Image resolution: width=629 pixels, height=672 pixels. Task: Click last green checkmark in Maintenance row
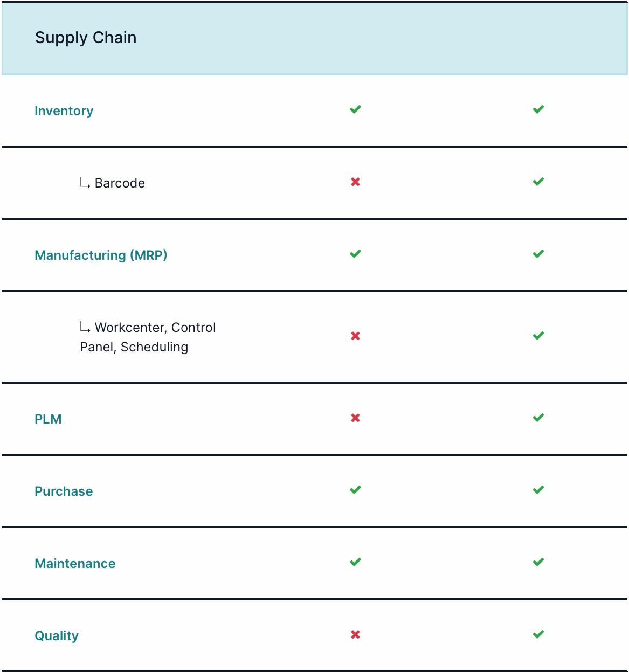538,562
